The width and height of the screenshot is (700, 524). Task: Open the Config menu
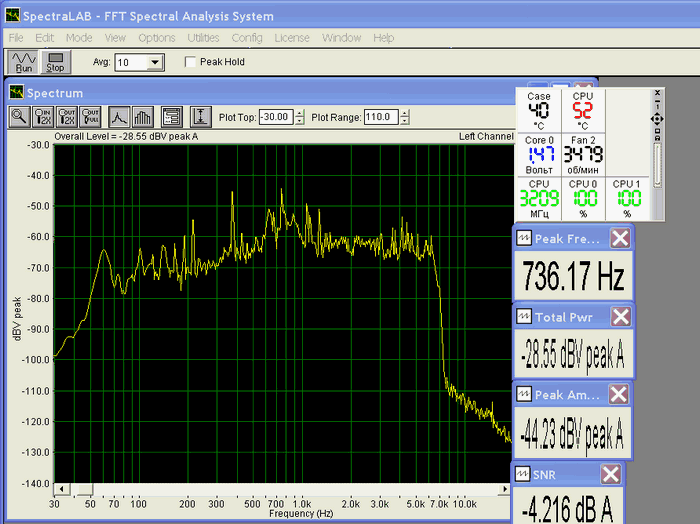click(x=246, y=38)
